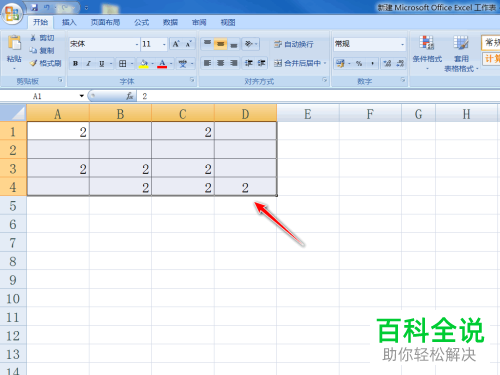
Task: Open borders dropdown arrow
Action: 132,63
